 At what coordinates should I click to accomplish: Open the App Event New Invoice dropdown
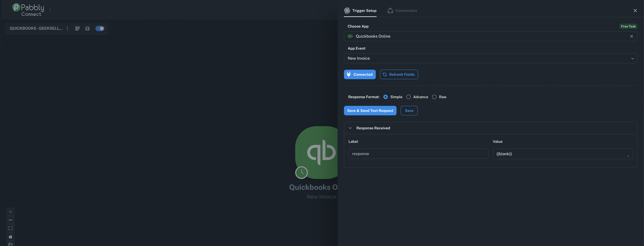pos(490,58)
